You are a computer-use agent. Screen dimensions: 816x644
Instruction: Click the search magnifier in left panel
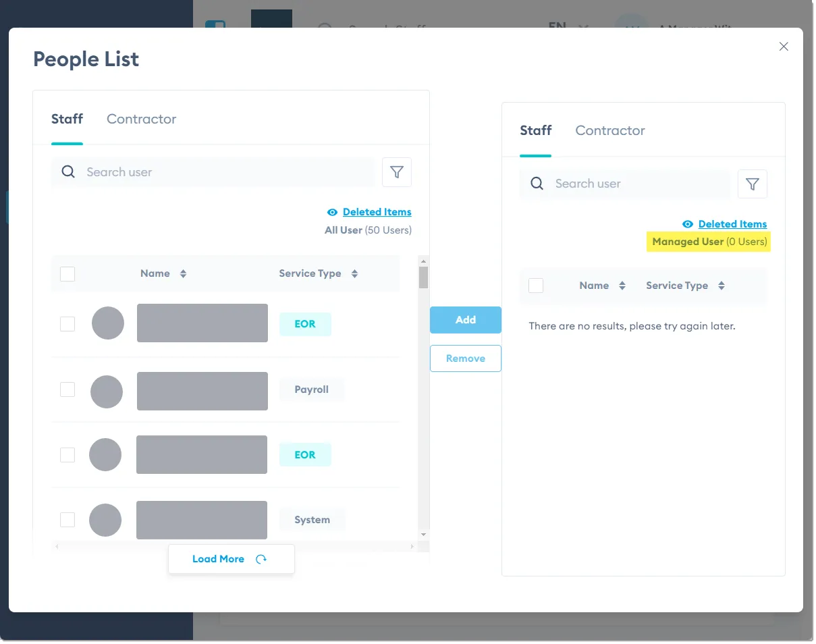[68, 171]
